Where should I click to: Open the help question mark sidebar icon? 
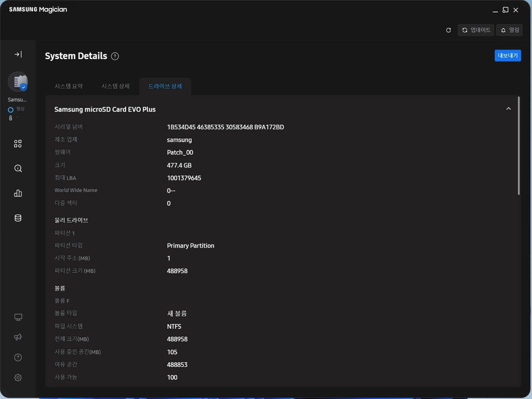(18, 358)
